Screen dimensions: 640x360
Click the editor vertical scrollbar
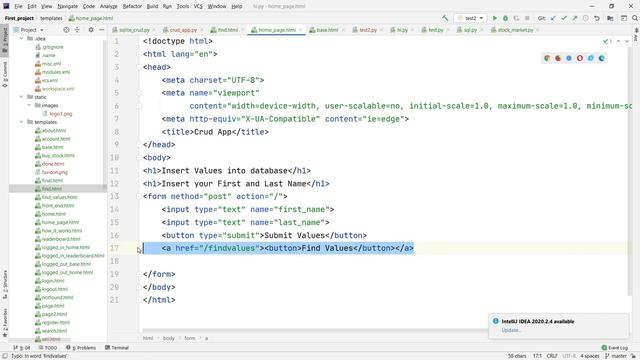[630, 171]
